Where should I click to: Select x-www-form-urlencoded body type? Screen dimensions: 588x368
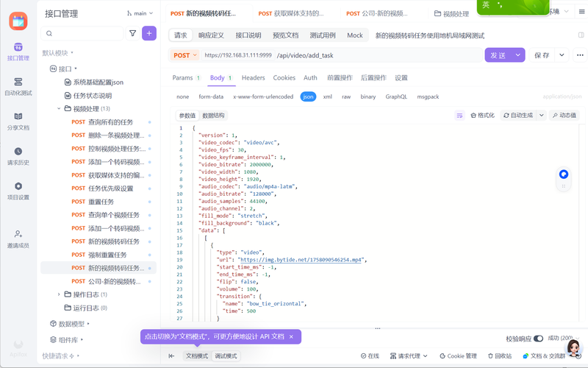[263, 96]
